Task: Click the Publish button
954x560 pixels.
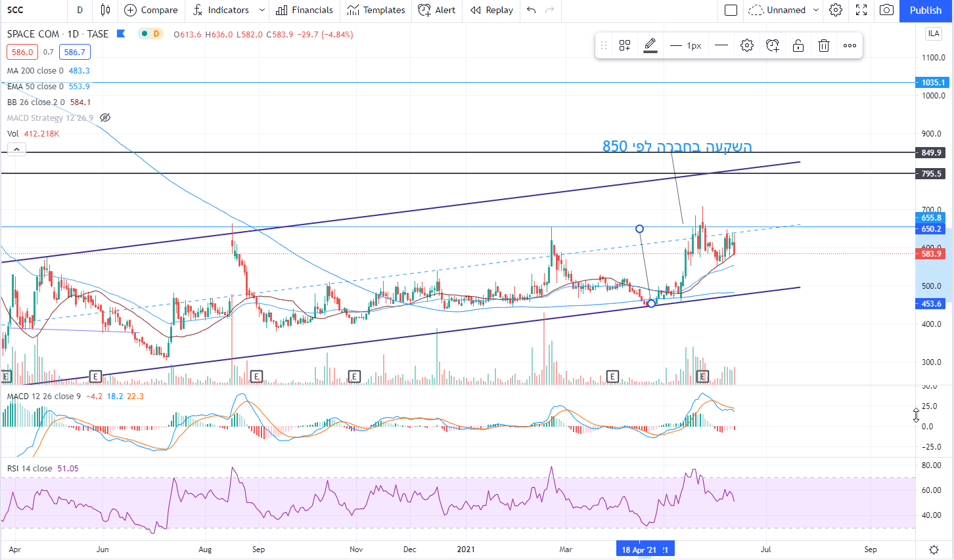Action: click(x=926, y=10)
